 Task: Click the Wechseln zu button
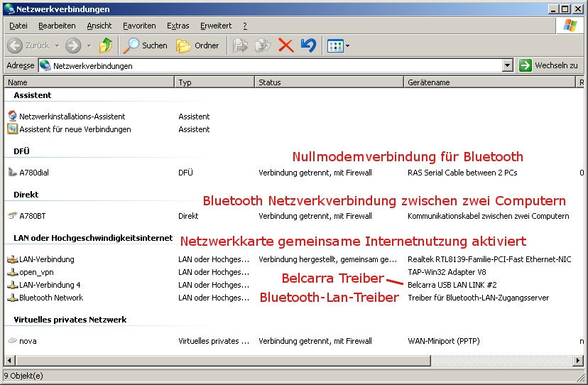[x=548, y=65]
